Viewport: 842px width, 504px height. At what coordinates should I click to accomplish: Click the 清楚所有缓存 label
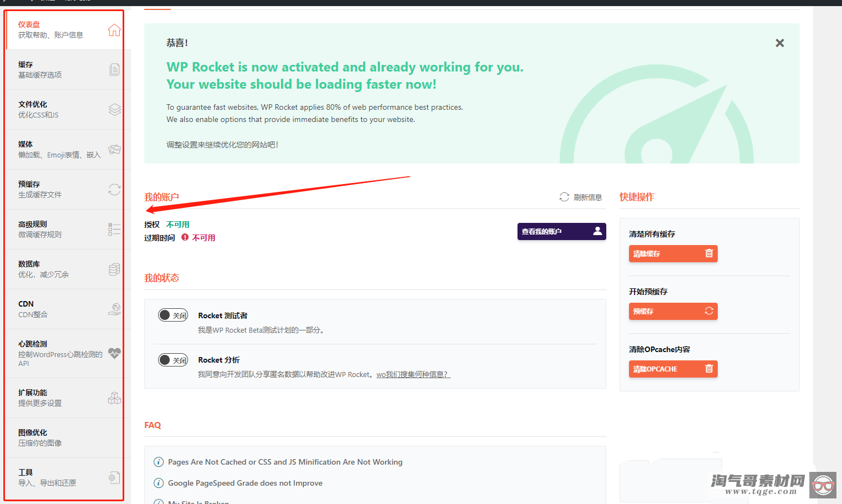click(652, 234)
